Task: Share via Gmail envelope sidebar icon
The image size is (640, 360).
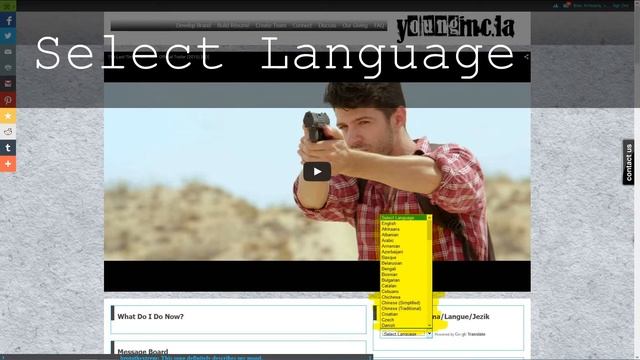Action: (x=8, y=84)
